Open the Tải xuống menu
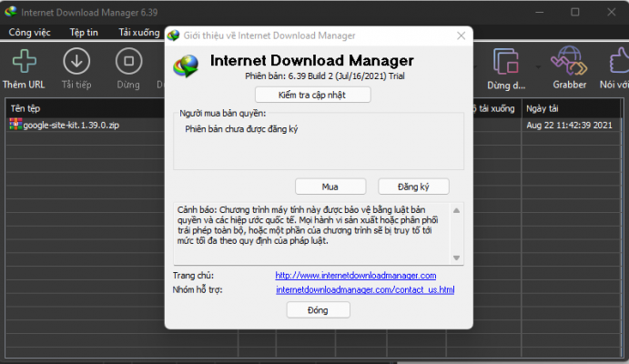This screenshot has height=364, width=629. [x=138, y=33]
